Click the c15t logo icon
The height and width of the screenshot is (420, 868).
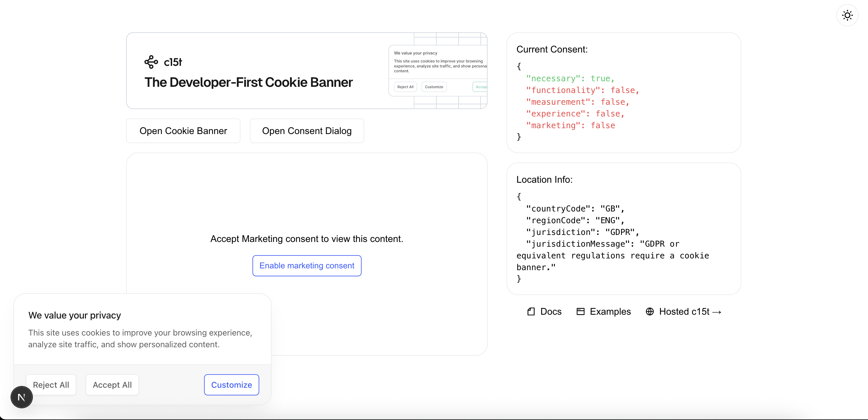[151, 62]
